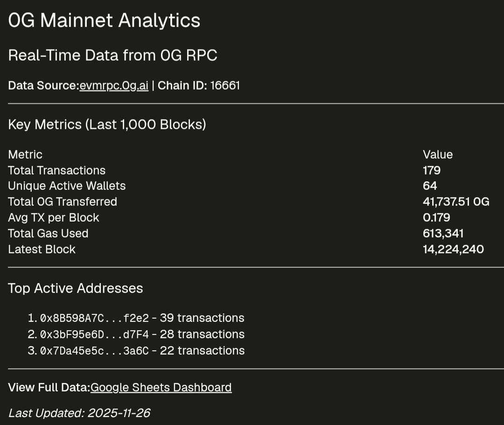Click the Total Gas Used value 613,341
Image resolution: width=504 pixels, height=425 pixels.
(x=443, y=233)
